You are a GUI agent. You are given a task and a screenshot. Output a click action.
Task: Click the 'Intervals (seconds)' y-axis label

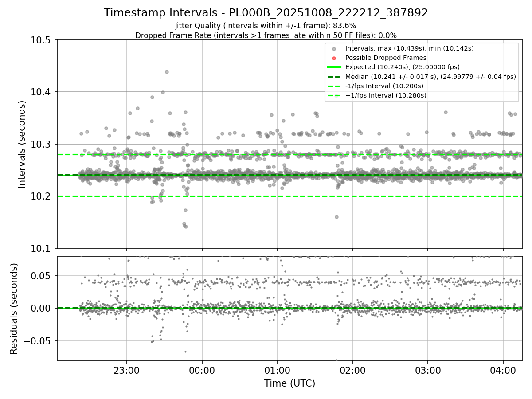tap(22, 144)
